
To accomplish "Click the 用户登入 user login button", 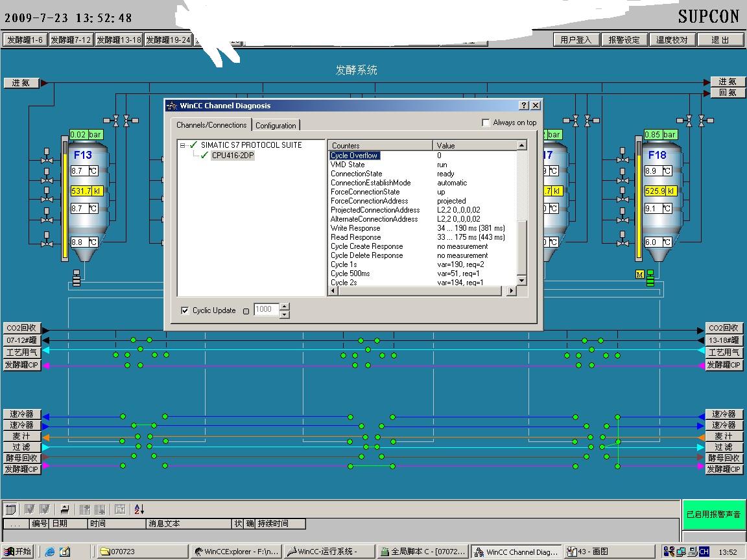I will pyautogui.click(x=576, y=40).
